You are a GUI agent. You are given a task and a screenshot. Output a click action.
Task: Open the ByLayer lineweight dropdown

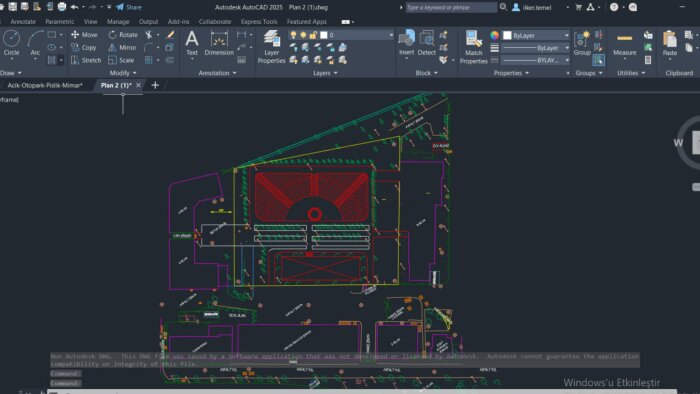(x=567, y=48)
